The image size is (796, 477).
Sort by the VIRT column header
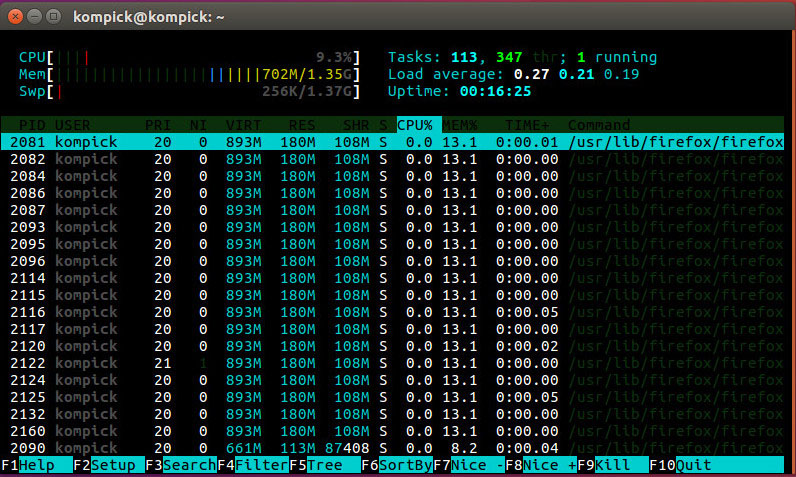pos(244,125)
